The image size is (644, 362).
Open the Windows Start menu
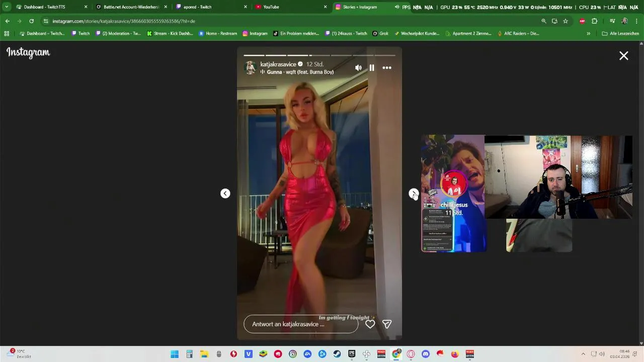pos(175,354)
